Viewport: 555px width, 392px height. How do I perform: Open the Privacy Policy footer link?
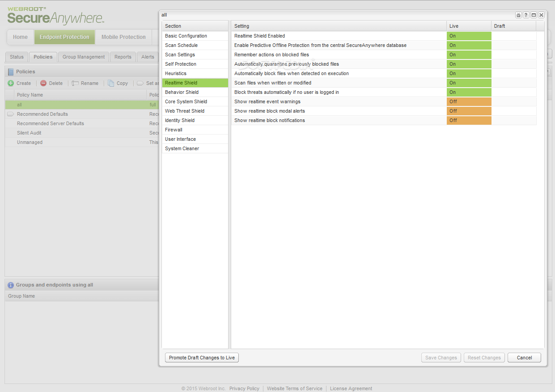pos(244,388)
